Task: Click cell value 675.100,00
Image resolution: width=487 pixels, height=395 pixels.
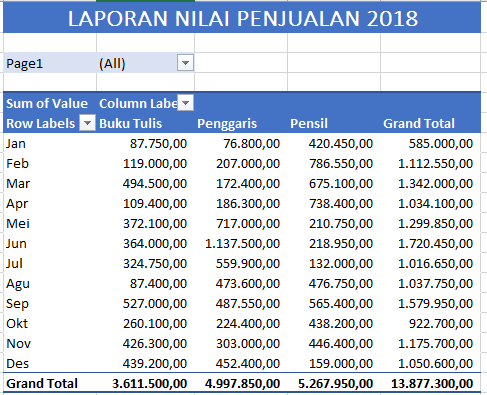Action: [x=341, y=184]
